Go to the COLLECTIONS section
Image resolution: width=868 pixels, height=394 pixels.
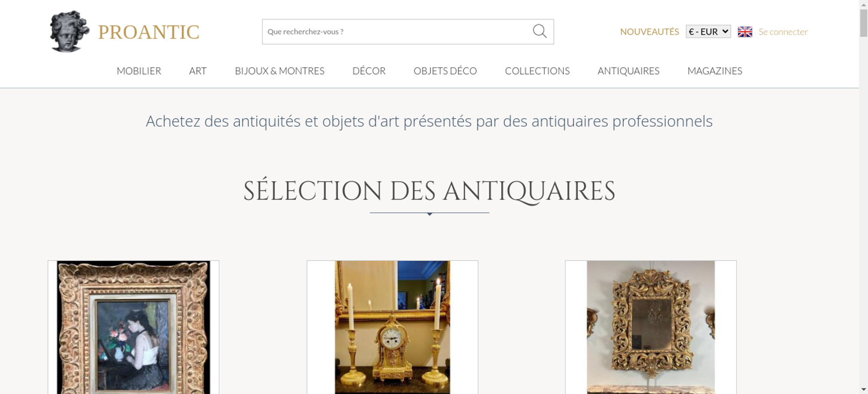click(x=537, y=71)
